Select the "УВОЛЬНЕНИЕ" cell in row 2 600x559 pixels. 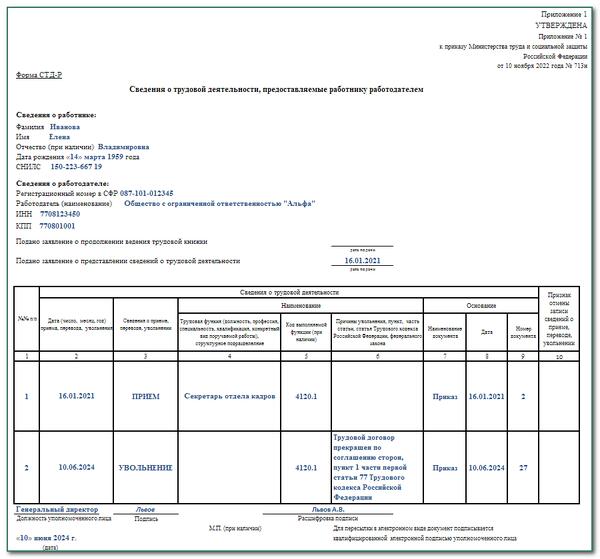145,467
